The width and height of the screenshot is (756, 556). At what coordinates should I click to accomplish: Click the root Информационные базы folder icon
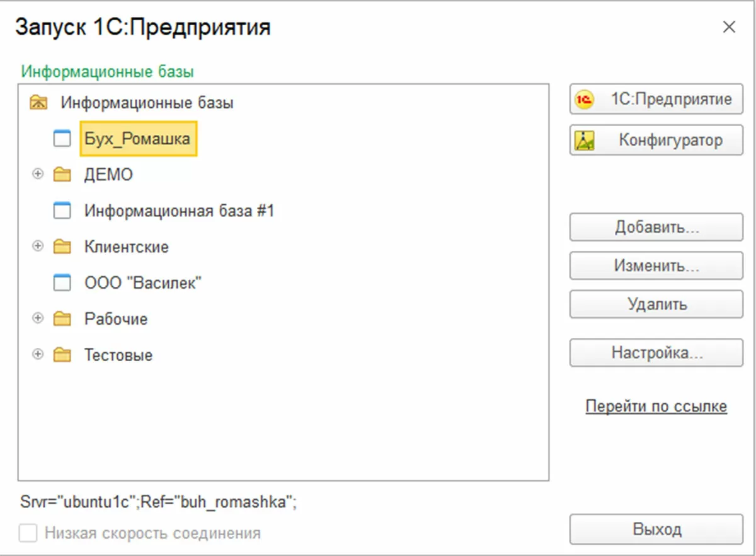coord(38,102)
